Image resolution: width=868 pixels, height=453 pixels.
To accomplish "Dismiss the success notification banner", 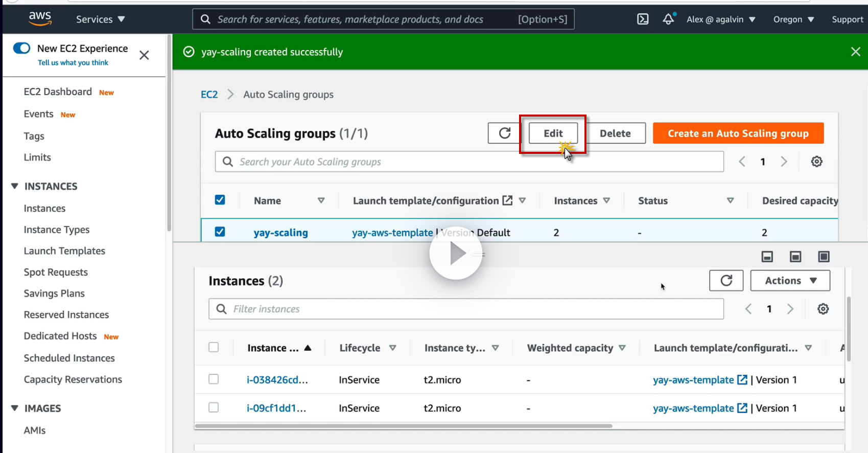I will [855, 52].
